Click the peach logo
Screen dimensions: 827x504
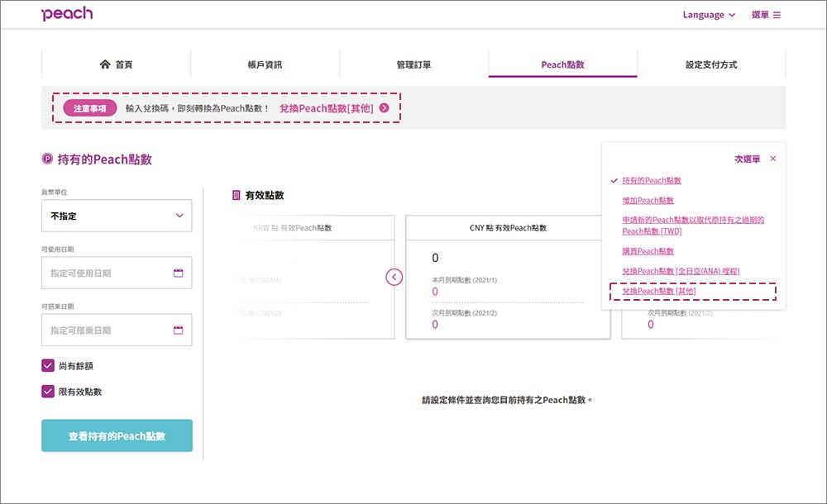point(67,14)
